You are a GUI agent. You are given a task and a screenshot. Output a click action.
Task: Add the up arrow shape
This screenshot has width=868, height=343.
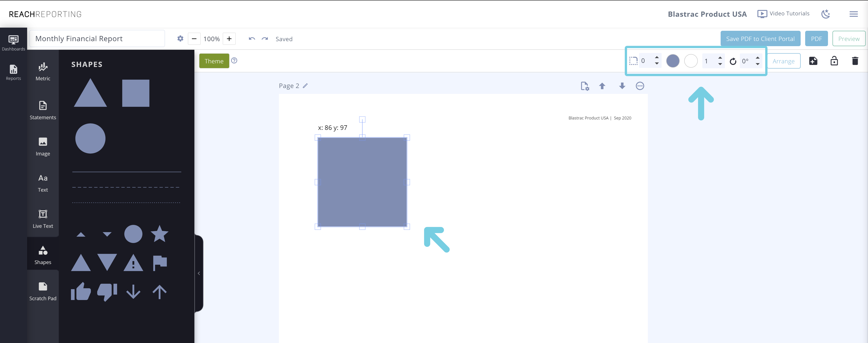click(x=159, y=292)
